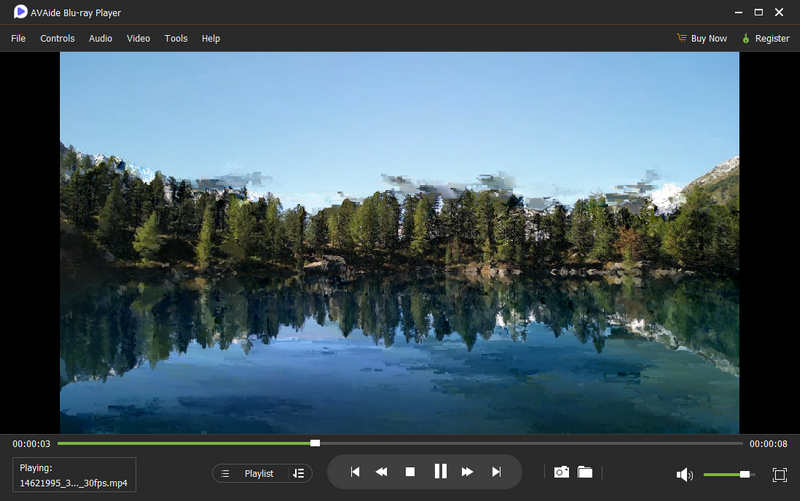
Task: Take a snapshot with the camera icon
Action: [x=562, y=472]
